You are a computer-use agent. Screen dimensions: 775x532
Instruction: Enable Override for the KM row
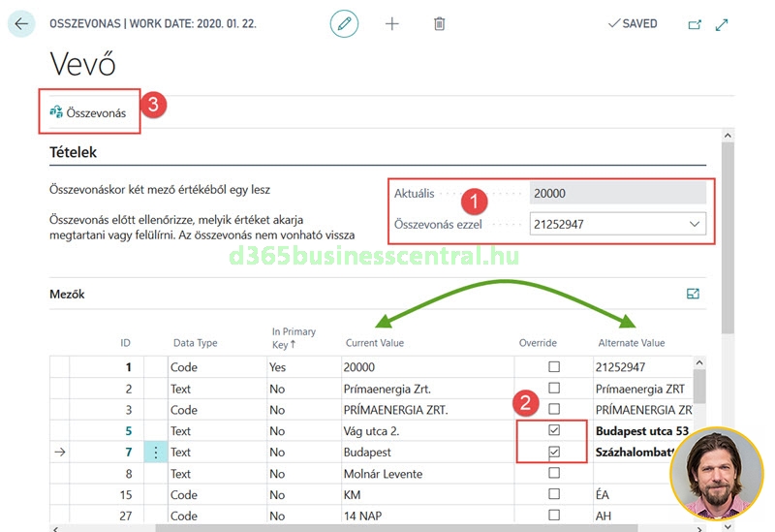pos(554,494)
